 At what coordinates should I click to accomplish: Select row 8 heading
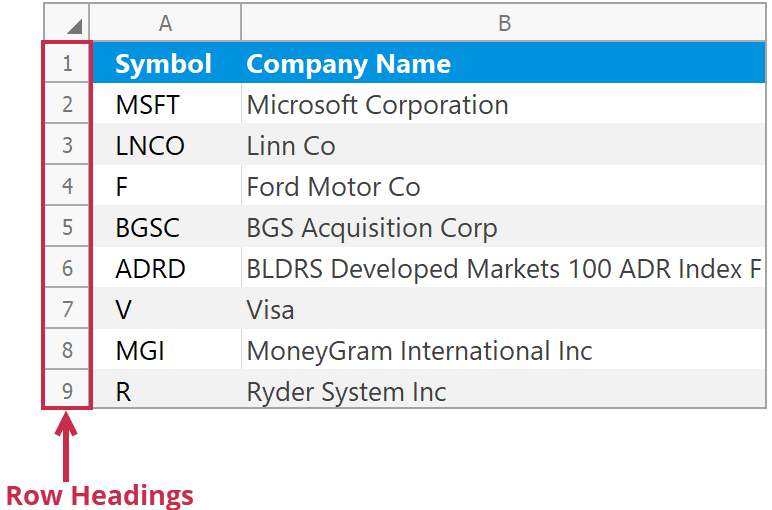[67, 351]
